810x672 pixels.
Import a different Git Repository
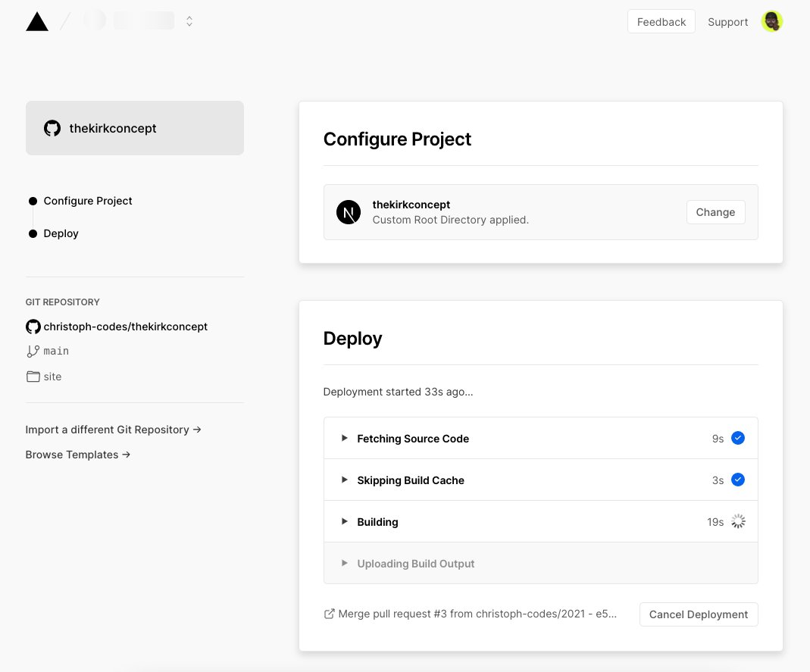113,430
